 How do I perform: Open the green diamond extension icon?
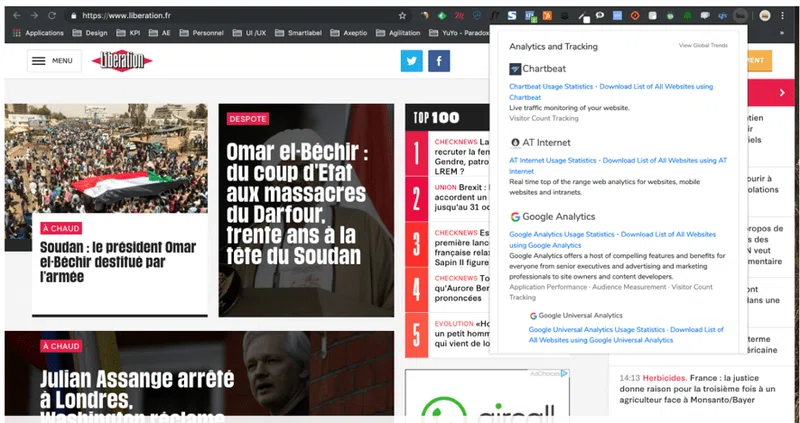[442, 16]
